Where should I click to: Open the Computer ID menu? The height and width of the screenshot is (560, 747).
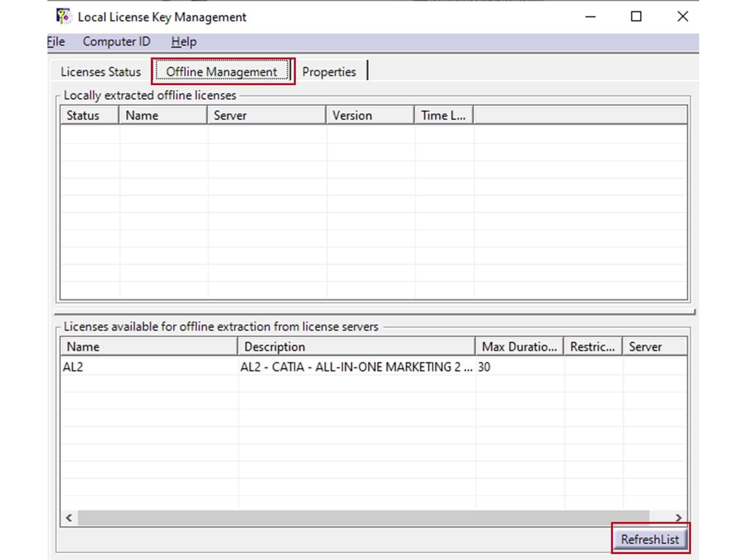pyautogui.click(x=117, y=41)
